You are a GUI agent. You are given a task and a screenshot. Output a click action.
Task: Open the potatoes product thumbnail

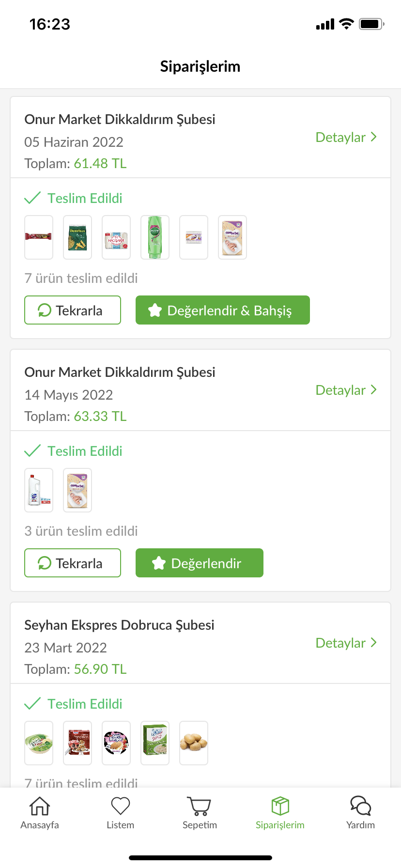coord(194,743)
